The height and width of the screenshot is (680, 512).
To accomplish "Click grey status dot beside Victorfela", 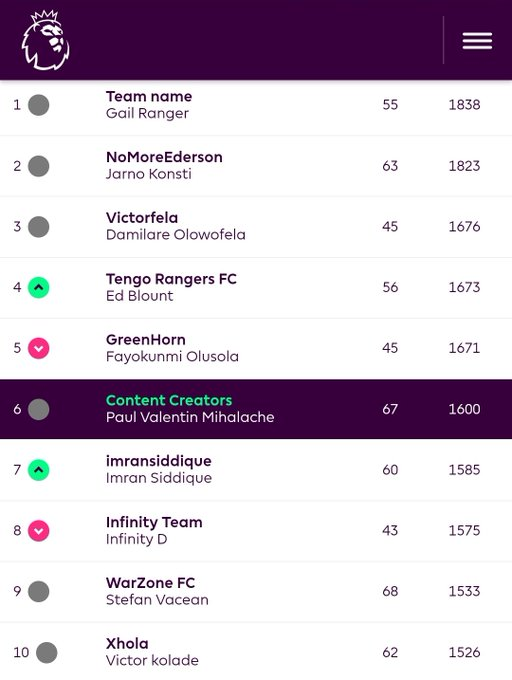I will [39, 227].
